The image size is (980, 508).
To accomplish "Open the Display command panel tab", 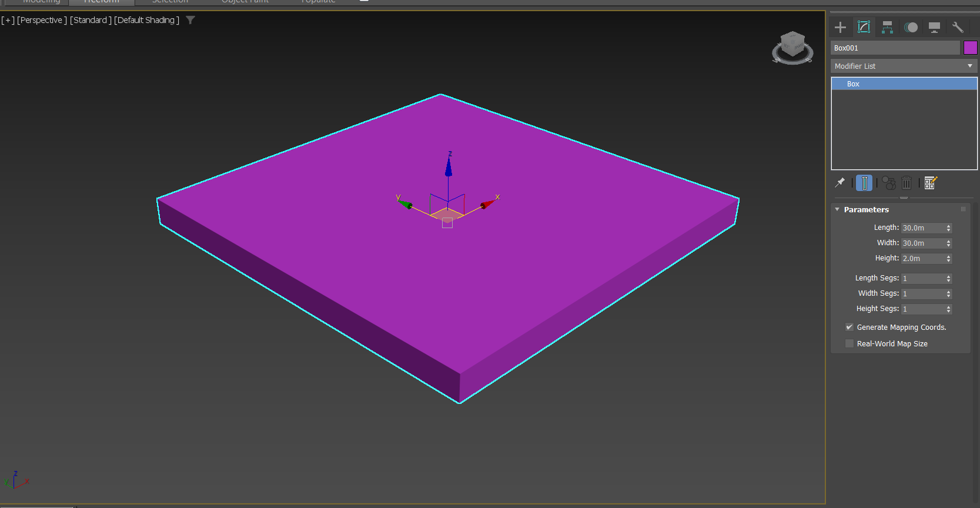I will pyautogui.click(x=934, y=27).
